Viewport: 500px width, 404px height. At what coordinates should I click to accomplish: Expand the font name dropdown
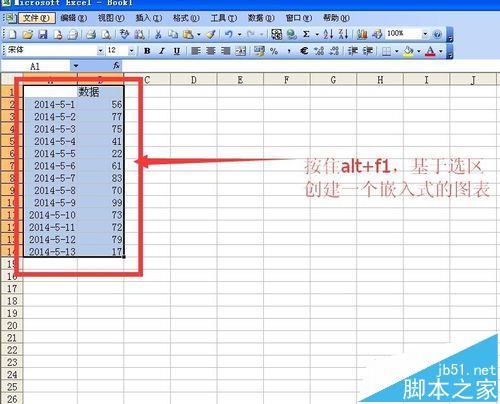(101, 51)
